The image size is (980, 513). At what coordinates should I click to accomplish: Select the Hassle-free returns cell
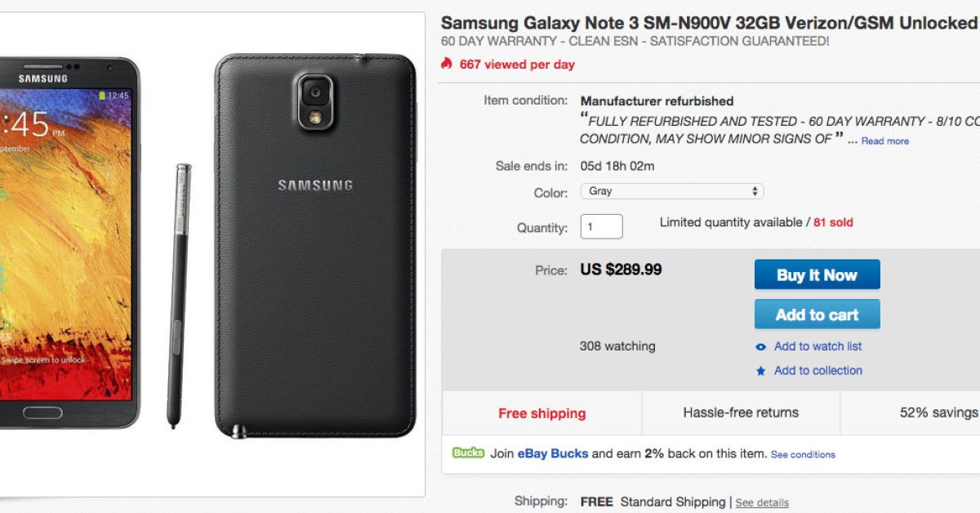pos(741,413)
